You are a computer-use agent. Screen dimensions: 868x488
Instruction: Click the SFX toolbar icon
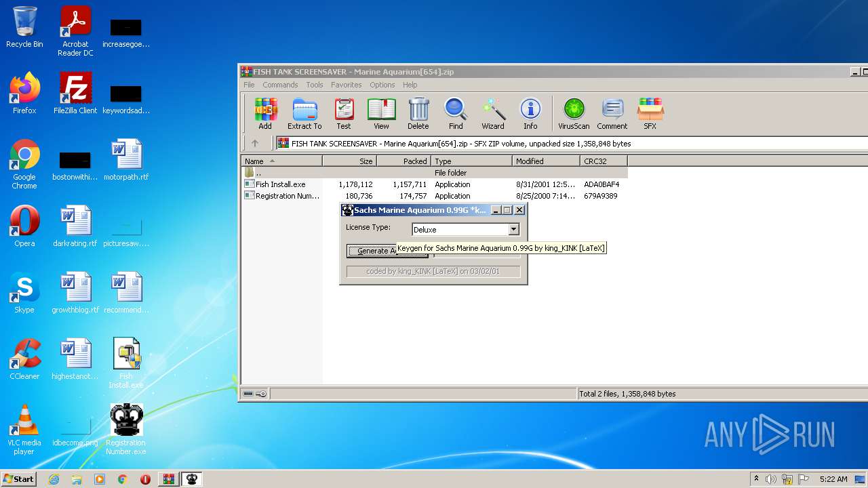click(650, 114)
